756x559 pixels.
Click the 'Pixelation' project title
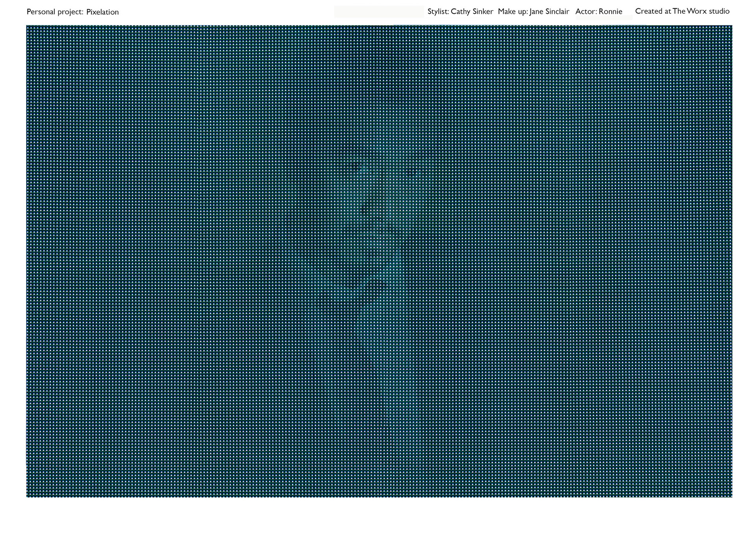coord(102,12)
